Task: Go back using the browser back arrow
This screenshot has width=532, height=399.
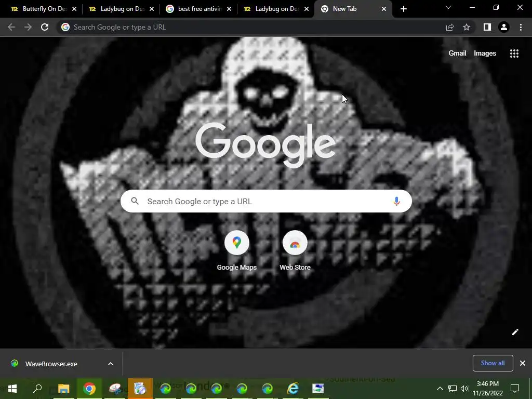Action: coord(11,27)
